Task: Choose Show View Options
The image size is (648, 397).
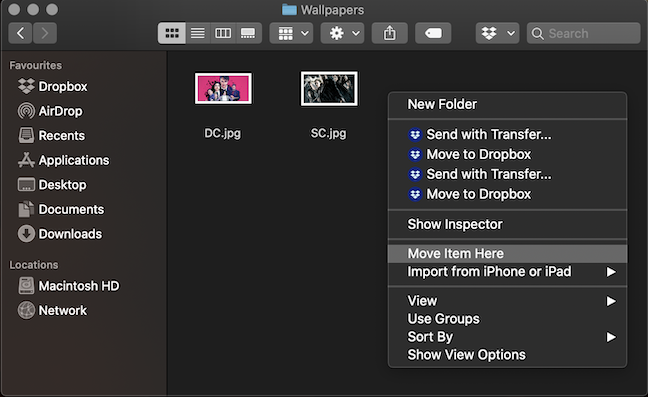Action: coord(507,354)
